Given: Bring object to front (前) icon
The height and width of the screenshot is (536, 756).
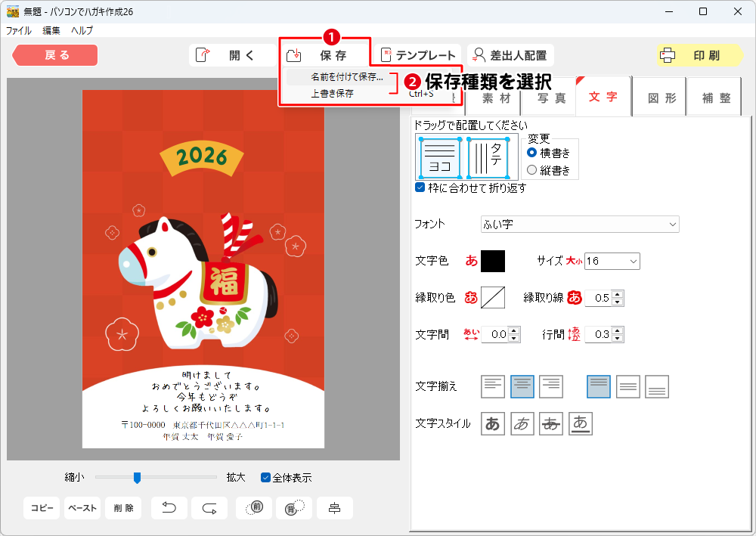Looking at the screenshot, I should tap(254, 508).
